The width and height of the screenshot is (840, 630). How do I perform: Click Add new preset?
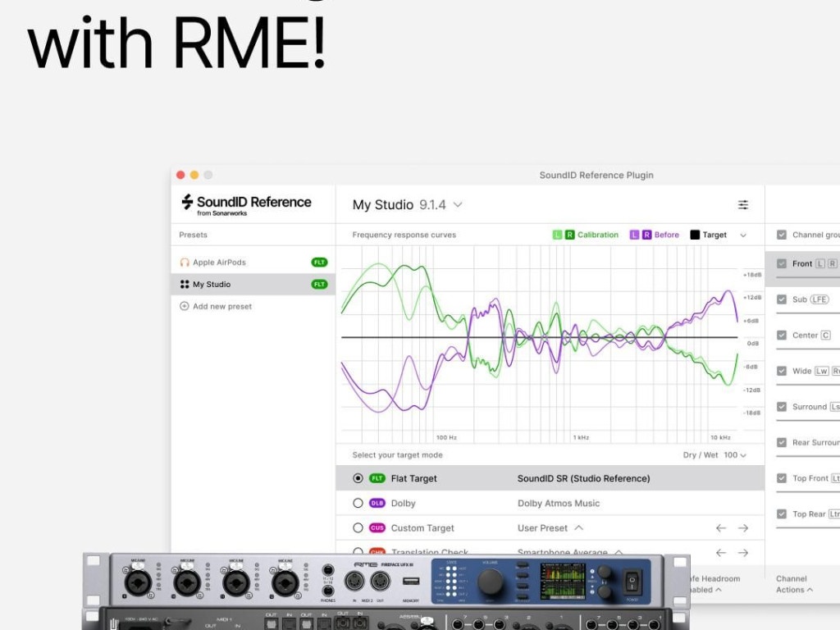point(221,307)
